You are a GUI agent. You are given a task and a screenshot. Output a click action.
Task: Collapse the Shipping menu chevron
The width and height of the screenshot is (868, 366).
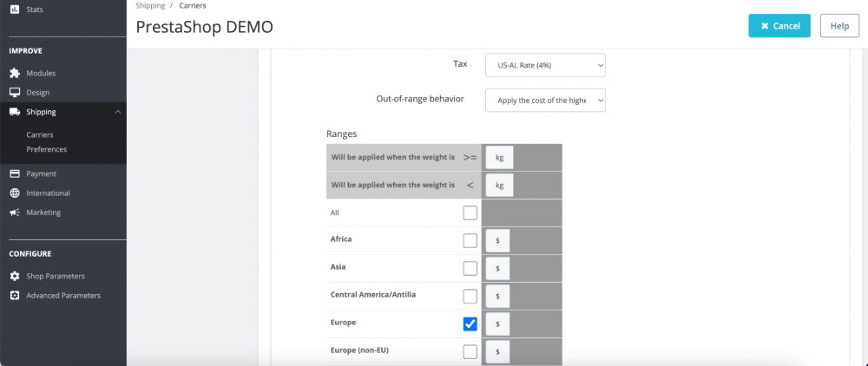pos(117,112)
